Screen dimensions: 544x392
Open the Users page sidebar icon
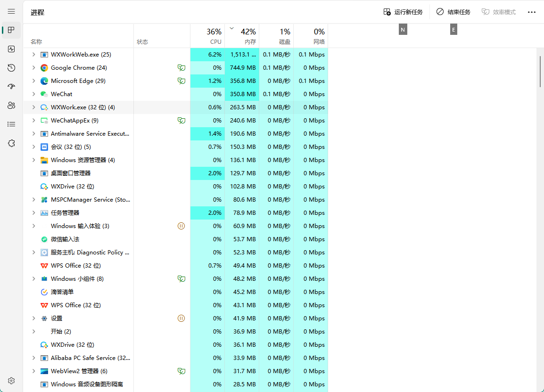[11, 106]
